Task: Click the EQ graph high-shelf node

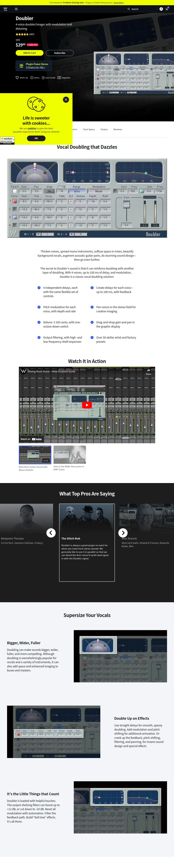Action: 146,173
